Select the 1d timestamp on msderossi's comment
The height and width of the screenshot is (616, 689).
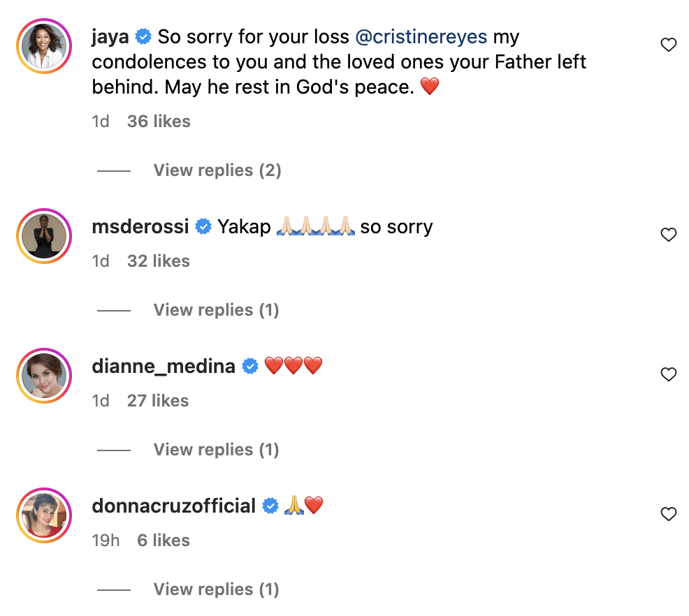coord(101,261)
